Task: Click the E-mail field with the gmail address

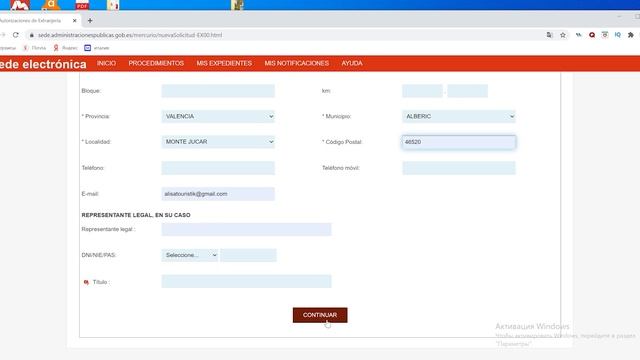Action: 218,194
